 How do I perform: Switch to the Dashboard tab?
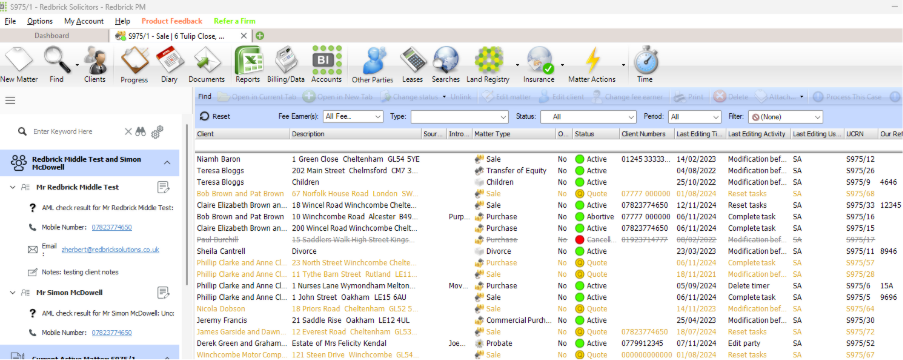(x=52, y=36)
